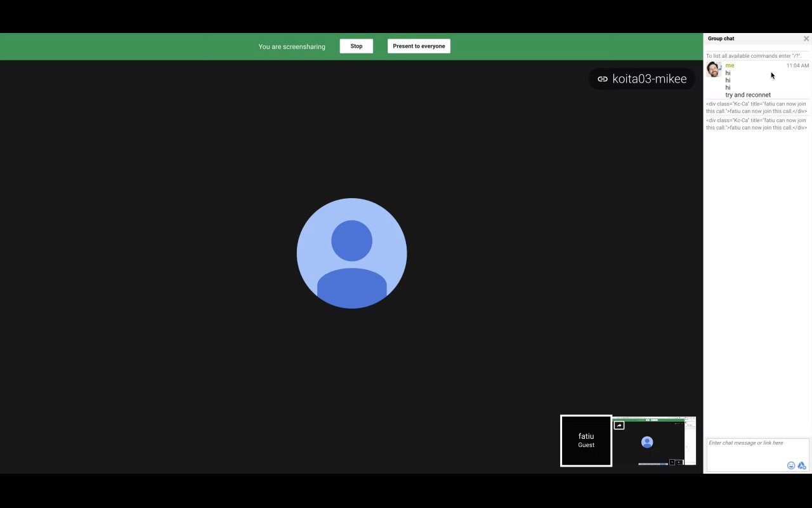Screen dimensions: 812x508
Task: Click the share arrow icon on thumbnail
Action: 619,425
